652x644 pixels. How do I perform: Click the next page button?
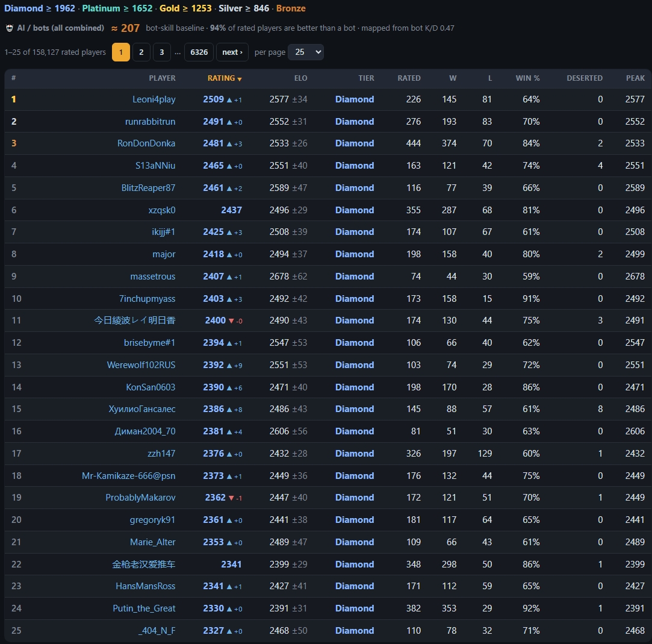coord(232,52)
